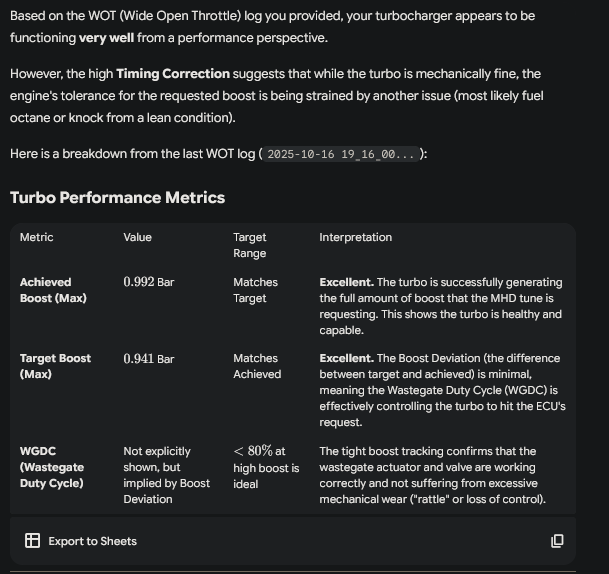This screenshot has height=574, width=609.
Task: Click the Interpretation column header
Action: 355,237
